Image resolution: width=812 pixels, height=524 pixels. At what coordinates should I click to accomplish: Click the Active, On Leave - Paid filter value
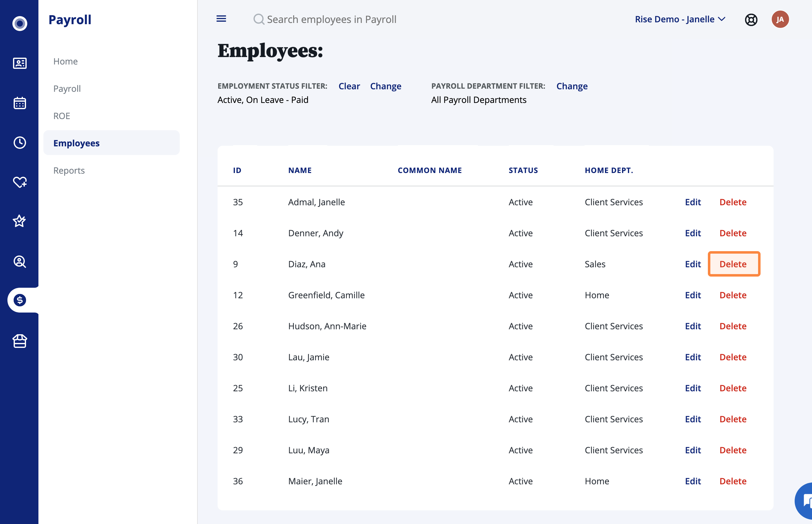pyautogui.click(x=263, y=100)
